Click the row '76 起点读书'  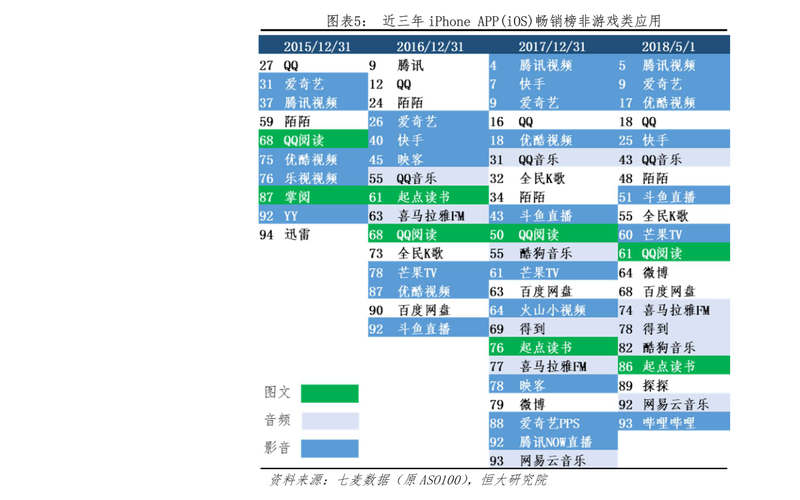[553, 347]
